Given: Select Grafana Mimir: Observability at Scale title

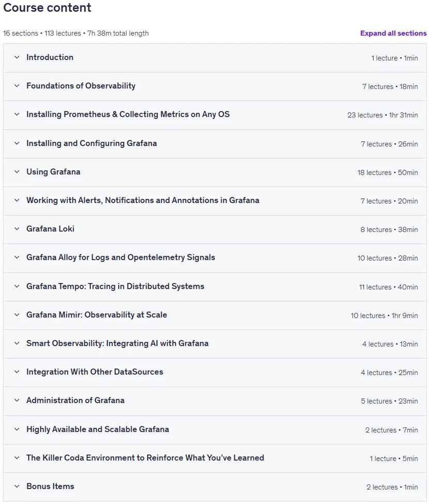Looking at the screenshot, I should (97, 315).
